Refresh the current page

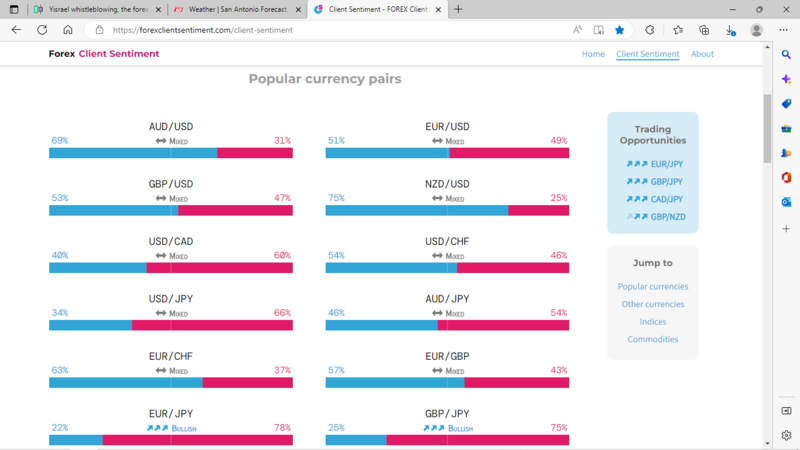coord(42,30)
